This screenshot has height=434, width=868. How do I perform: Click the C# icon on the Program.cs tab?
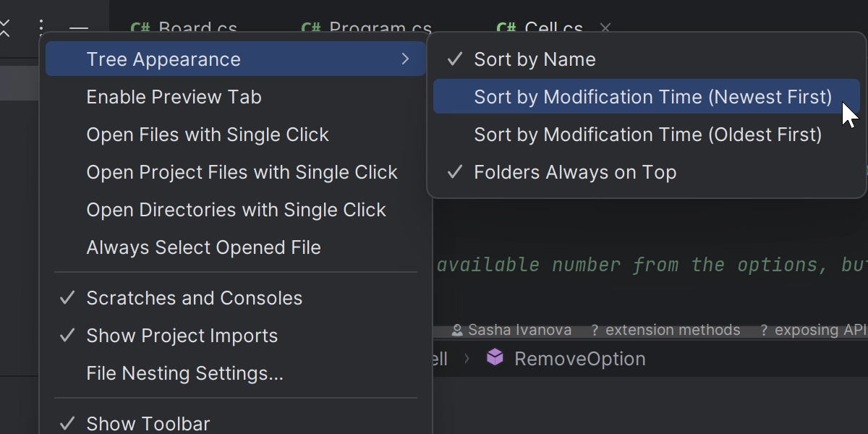(x=311, y=29)
